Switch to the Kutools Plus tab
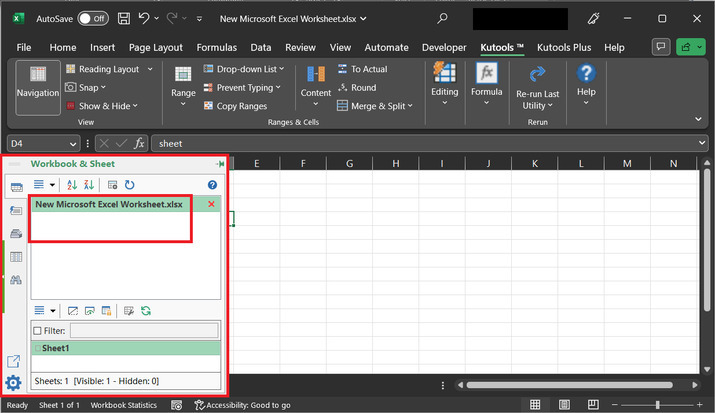Viewport: 715px width, 413px height. pos(566,47)
